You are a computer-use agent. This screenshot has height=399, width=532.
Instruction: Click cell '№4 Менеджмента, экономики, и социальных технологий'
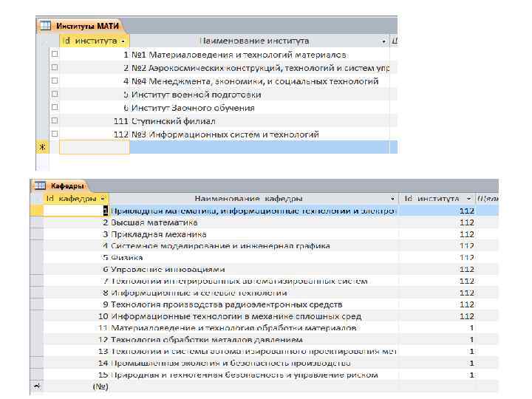click(259, 81)
